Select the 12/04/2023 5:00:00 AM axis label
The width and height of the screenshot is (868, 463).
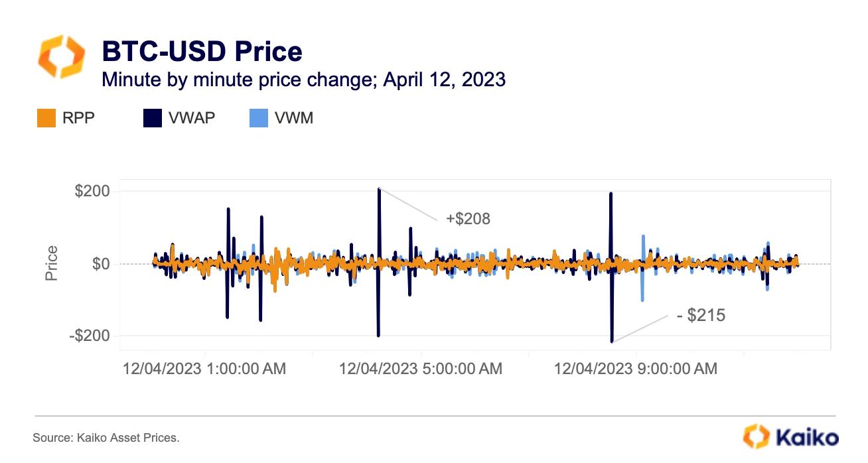[x=421, y=368]
